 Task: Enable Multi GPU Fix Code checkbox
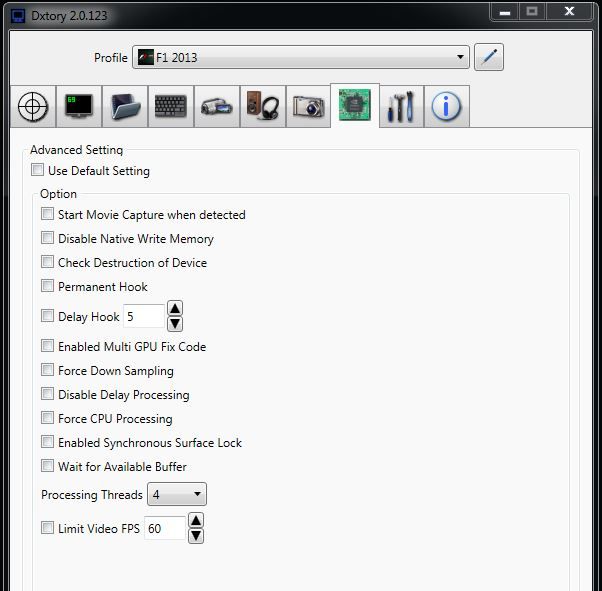pyautogui.click(x=47, y=346)
